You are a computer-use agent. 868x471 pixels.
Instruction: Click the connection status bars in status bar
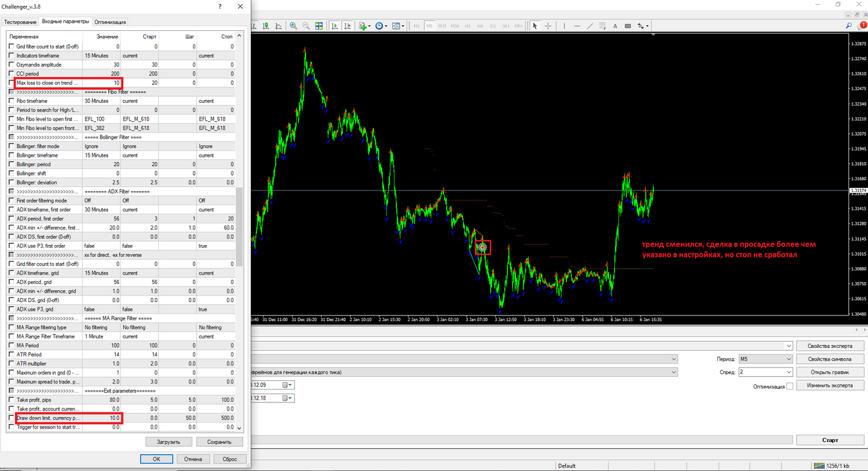coord(819,465)
